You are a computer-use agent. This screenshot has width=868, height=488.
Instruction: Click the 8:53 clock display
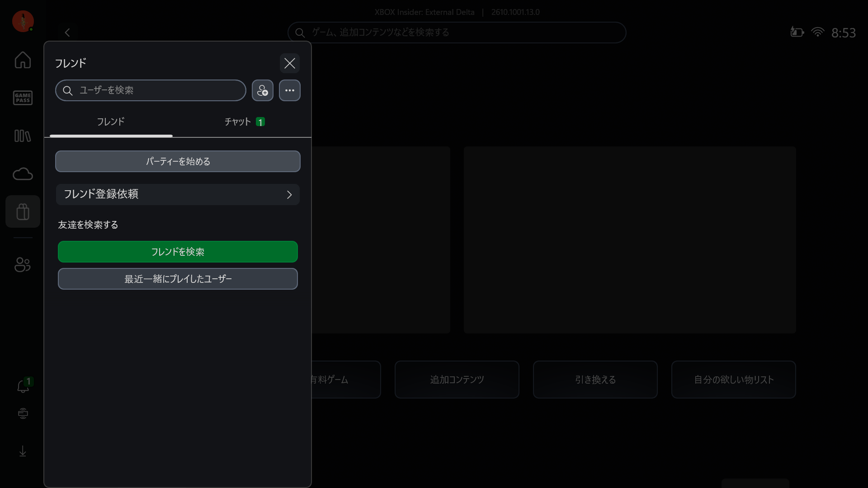click(843, 33)
